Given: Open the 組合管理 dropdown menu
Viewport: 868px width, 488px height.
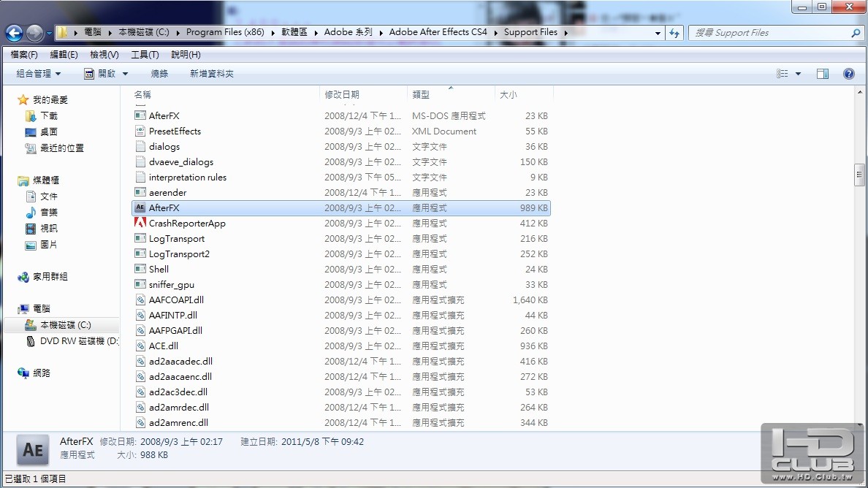Looking at the screenshot, I should (x=38, y=74).
